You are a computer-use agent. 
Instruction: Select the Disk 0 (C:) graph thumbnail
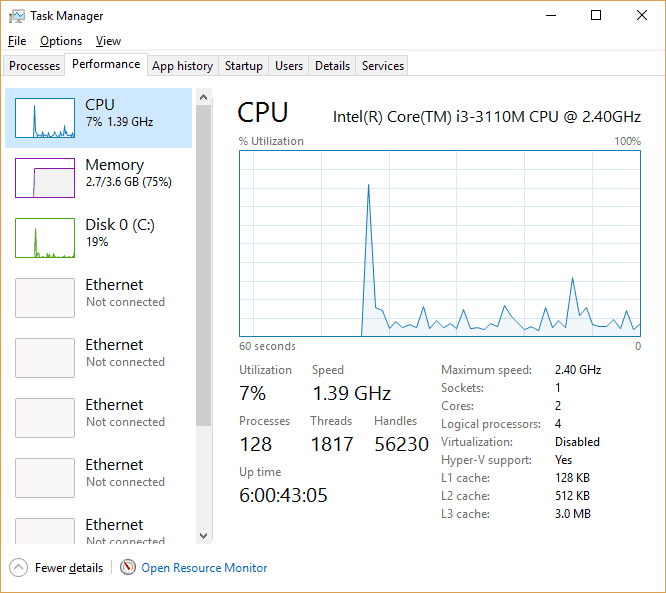(45, 238)
